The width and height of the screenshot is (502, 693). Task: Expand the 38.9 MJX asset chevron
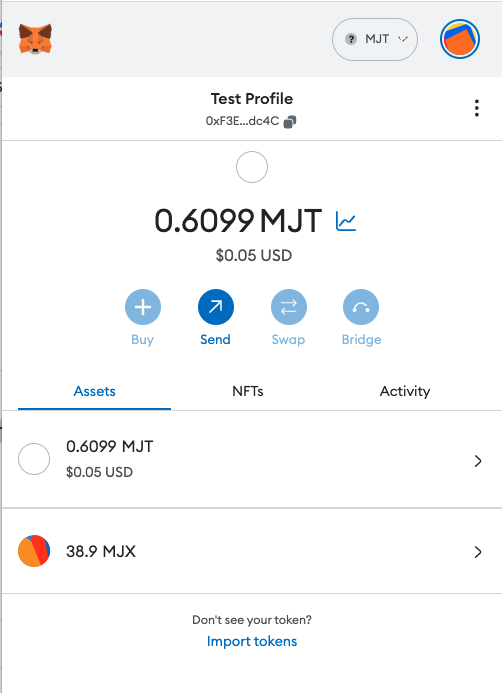pos(478,552)
